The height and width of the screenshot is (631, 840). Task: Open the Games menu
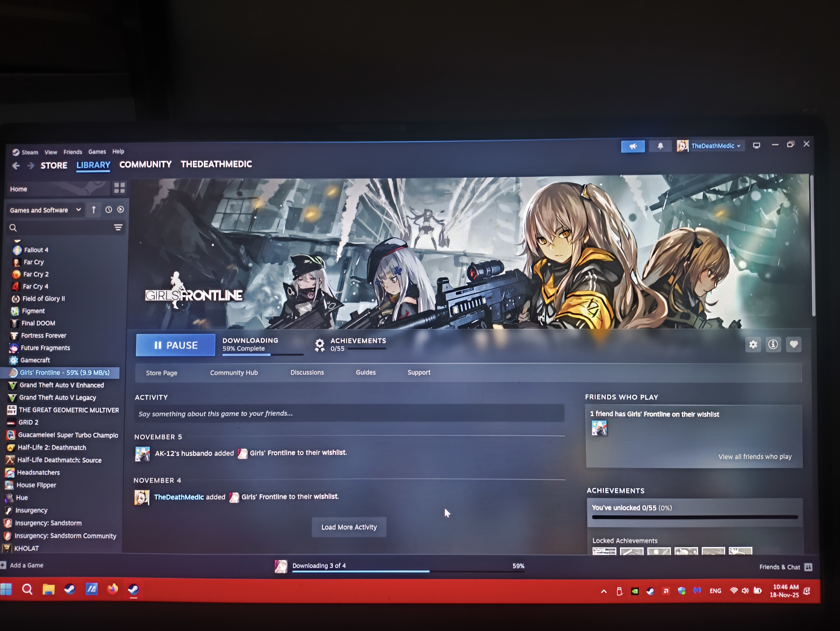(x=97, y=152)
